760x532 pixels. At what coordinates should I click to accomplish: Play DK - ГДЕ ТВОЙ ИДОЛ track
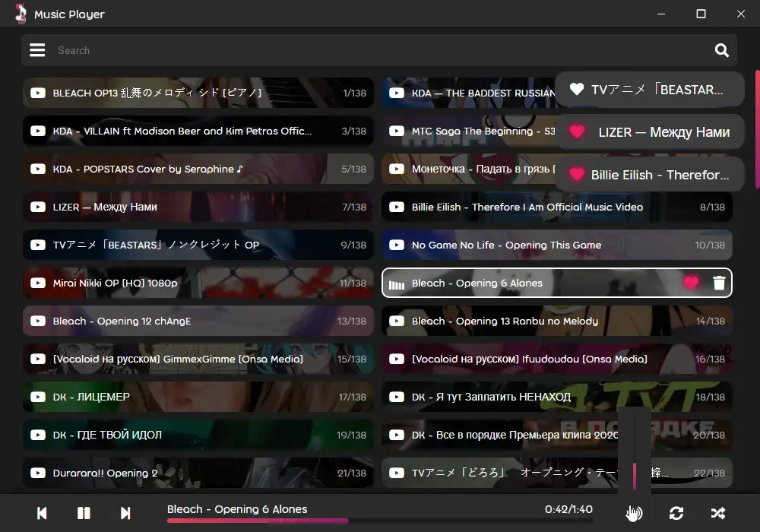198,435
